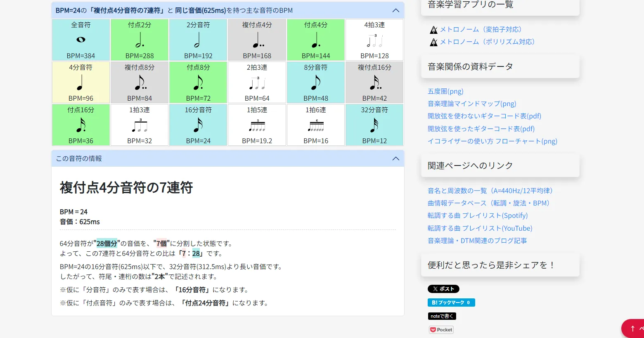The height and width of the screenshot is (338, 644).
Task: Choose the 1拍5連 quintuplet icon
Action: pyautogui.click(x=257, y=125)
